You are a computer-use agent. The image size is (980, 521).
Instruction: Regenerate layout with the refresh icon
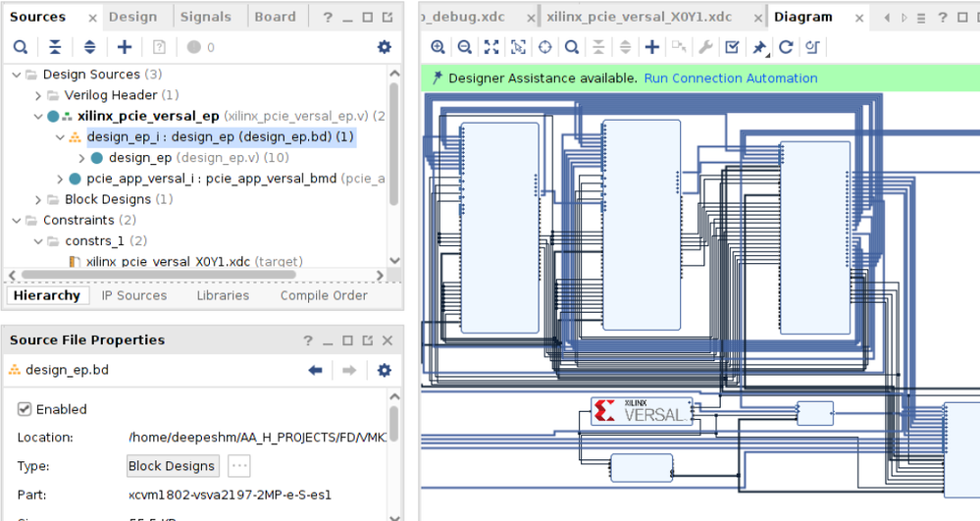pyautogui.click(x=786, y=47)
